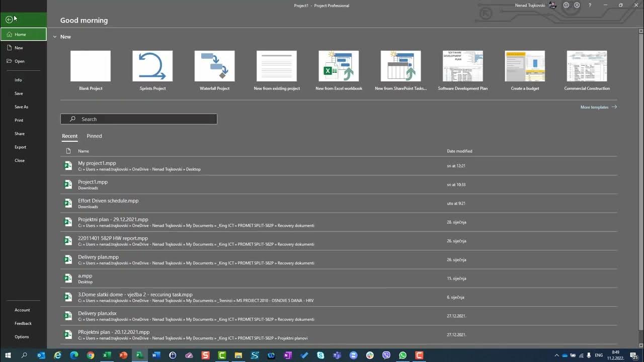Click the More templates link
644x362 pixels.
(x=598, y=107)
